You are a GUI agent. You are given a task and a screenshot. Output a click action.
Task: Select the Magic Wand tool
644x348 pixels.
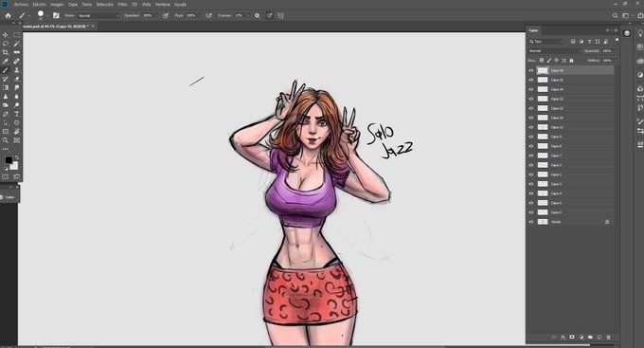point(16,44)
